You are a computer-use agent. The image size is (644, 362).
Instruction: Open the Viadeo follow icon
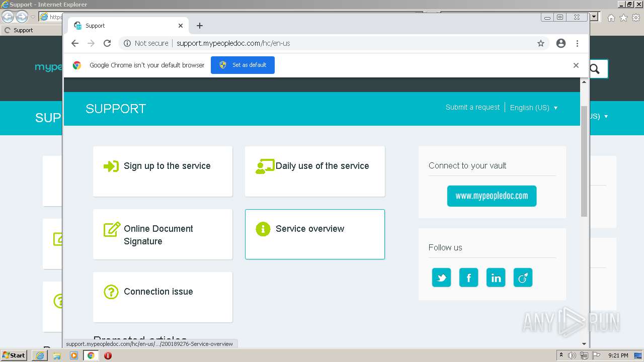coord(523,278)
